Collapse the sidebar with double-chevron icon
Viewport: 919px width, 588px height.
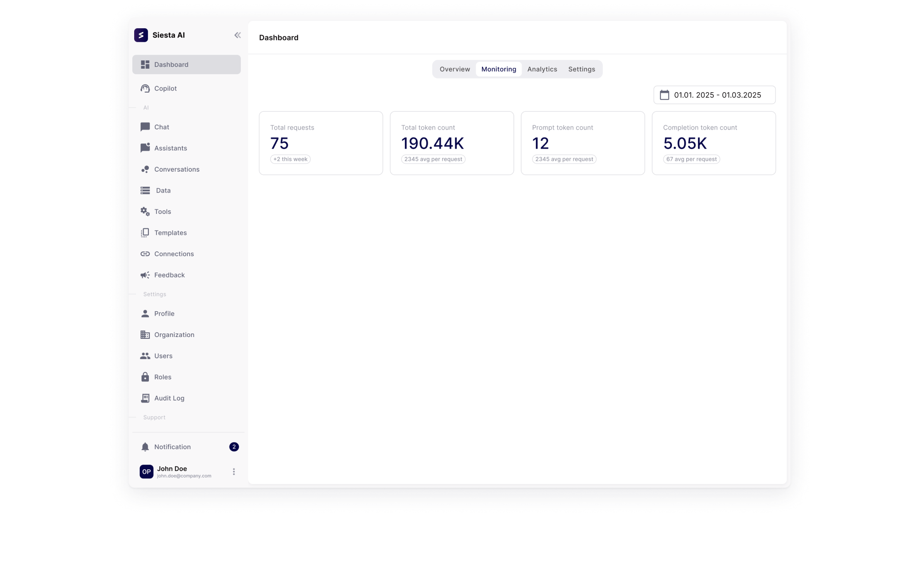click(237, 35)
